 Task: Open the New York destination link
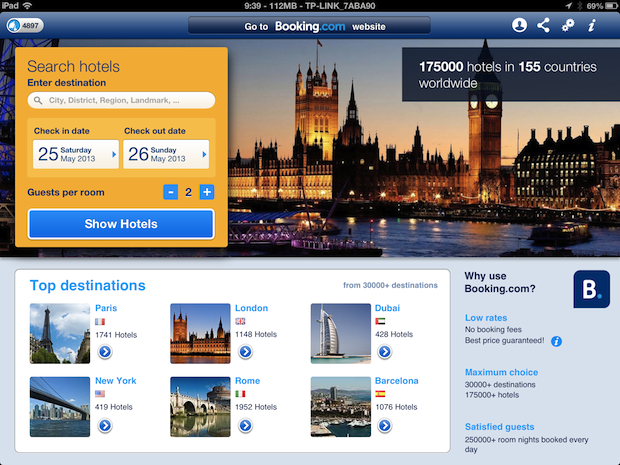[x=115, y=381]
